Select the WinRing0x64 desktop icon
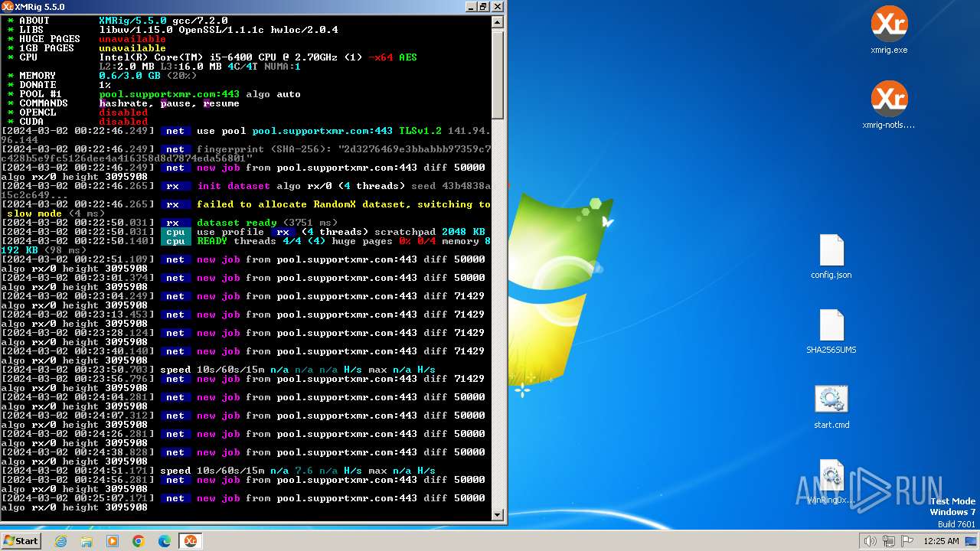 (x=831, y=482)
